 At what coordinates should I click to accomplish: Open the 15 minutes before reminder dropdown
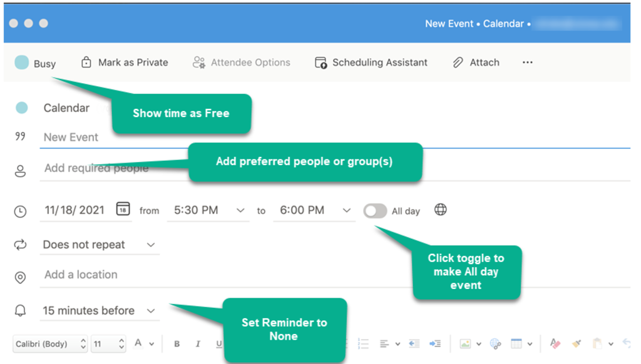(97, 310)
